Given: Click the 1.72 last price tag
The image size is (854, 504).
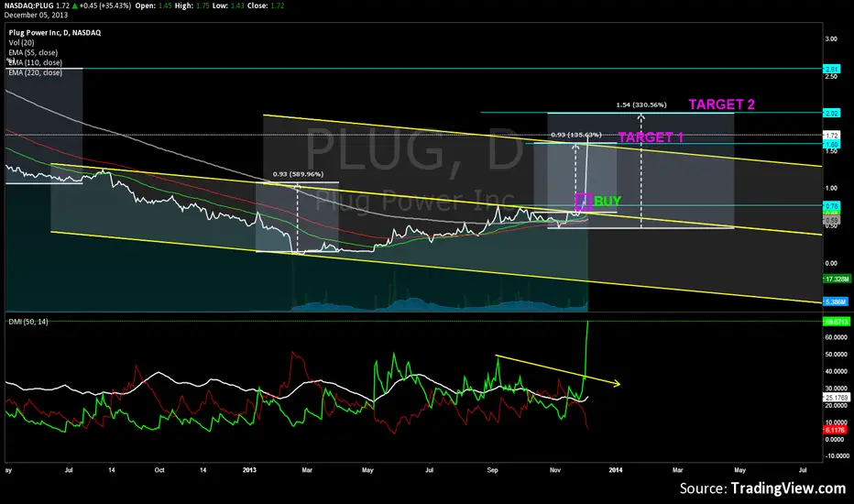Looking at the screenshot, I should pyautogui.click(x=832, y=135).
